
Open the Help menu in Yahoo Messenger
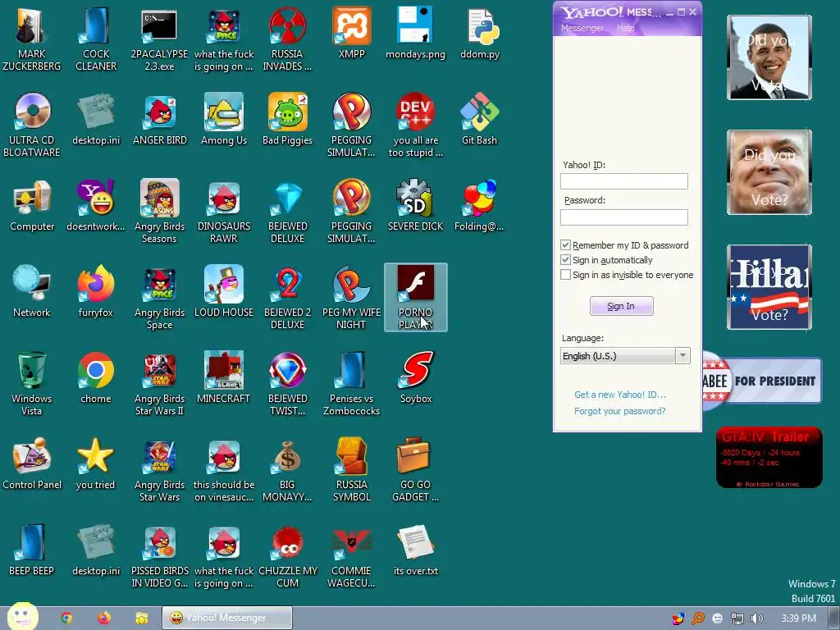click(x=625, y=28)
